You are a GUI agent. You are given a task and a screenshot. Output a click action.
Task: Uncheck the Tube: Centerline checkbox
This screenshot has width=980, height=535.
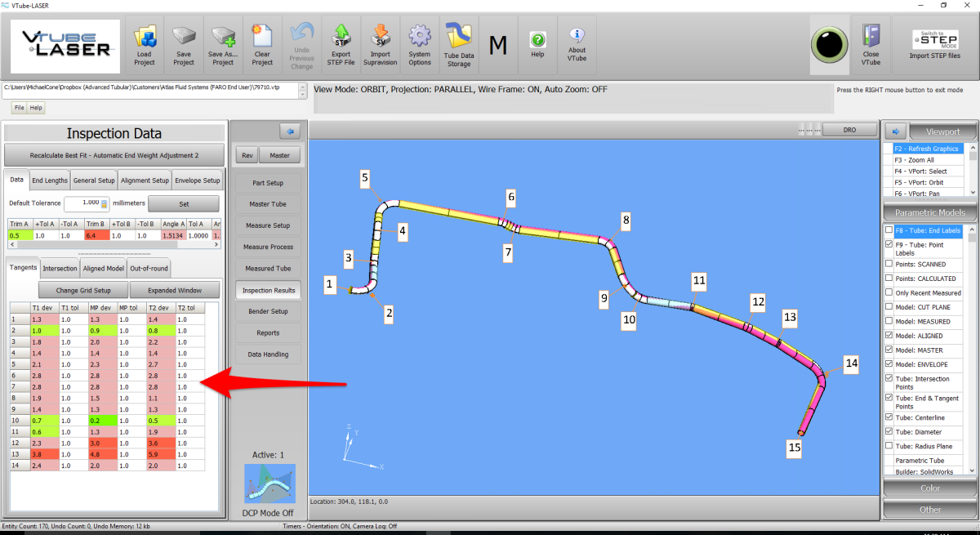(x=889, y=417)
